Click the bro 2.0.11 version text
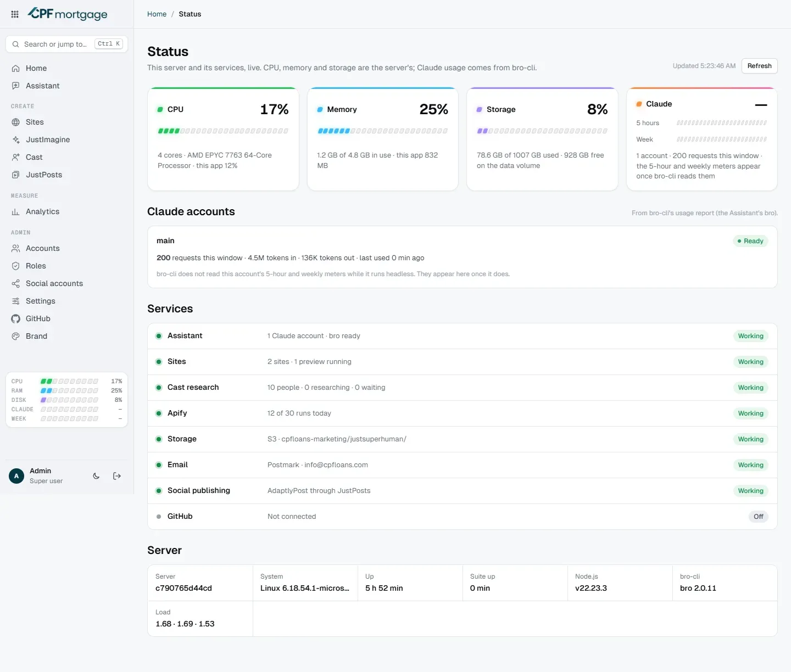 click(698, 588)
